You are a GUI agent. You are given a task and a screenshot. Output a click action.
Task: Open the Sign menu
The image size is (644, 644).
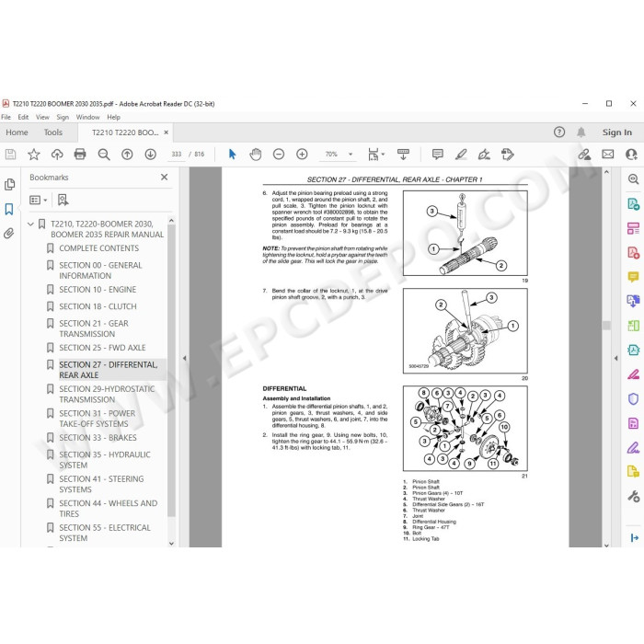click(63, 117)
